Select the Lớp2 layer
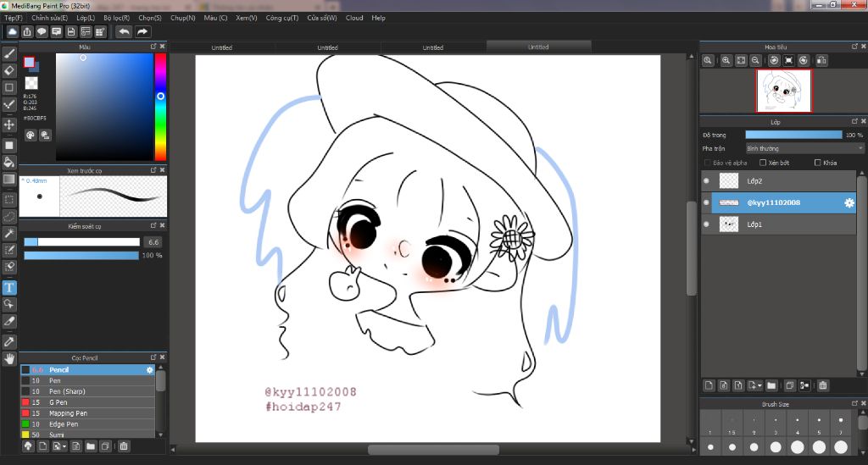 pyautogui.click(x=778, y=180)
